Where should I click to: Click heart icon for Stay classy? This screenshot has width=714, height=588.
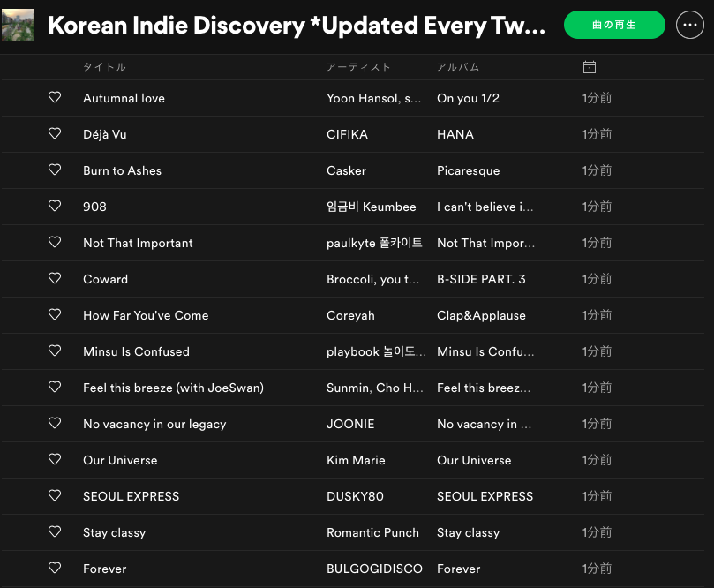click(x=55, y=532)
